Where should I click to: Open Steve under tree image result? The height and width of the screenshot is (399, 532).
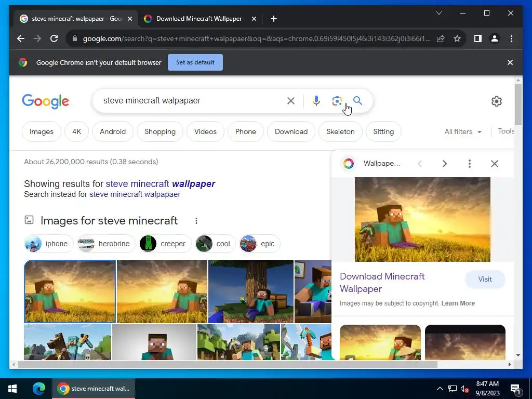click(x=251, y=291)
